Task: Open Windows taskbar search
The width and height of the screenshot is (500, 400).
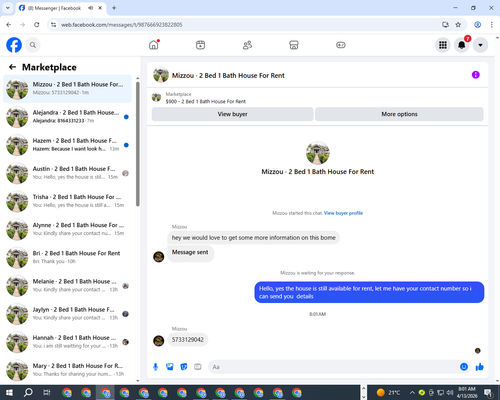Action: [x=28, y=393]
